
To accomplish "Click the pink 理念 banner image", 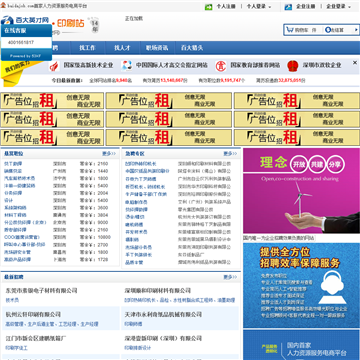I will point(301,191).
